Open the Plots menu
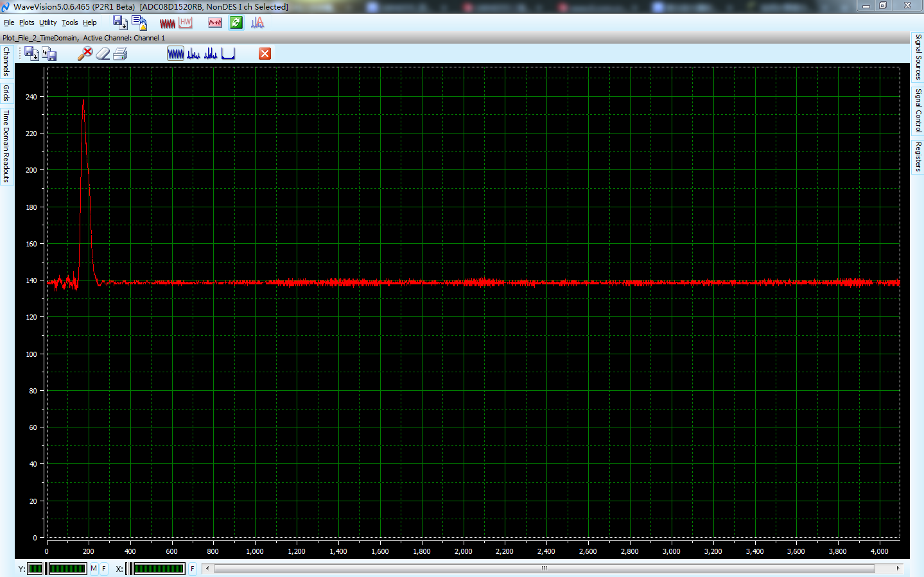Image resolution: width=924 pixels, height=577 pixels. (x=27, y=22)
